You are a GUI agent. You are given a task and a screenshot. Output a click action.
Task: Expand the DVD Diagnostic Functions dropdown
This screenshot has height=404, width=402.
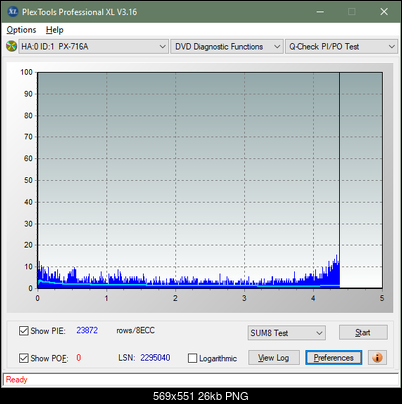click(227, 47)
